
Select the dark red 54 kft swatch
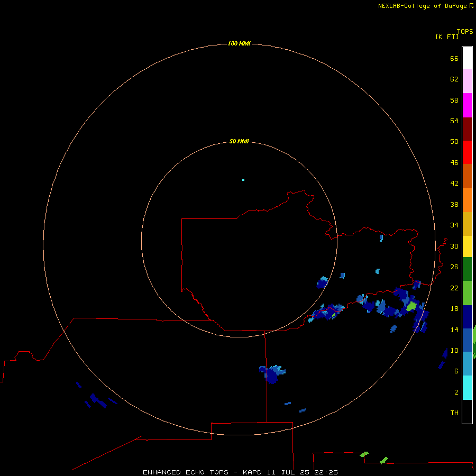(467, 129)
